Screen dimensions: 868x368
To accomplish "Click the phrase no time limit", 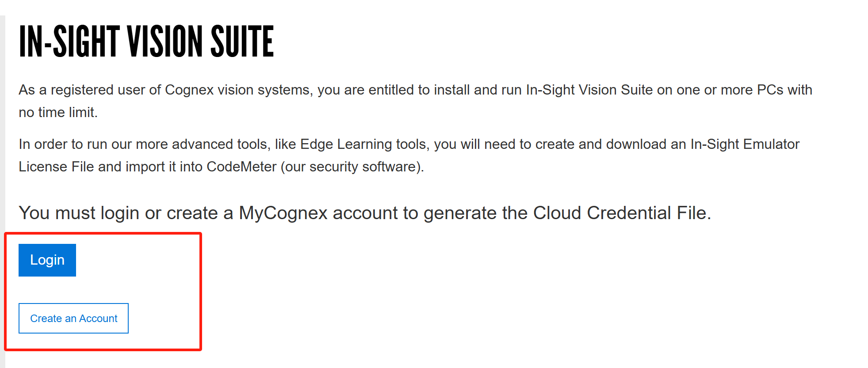I will [57, 112].
